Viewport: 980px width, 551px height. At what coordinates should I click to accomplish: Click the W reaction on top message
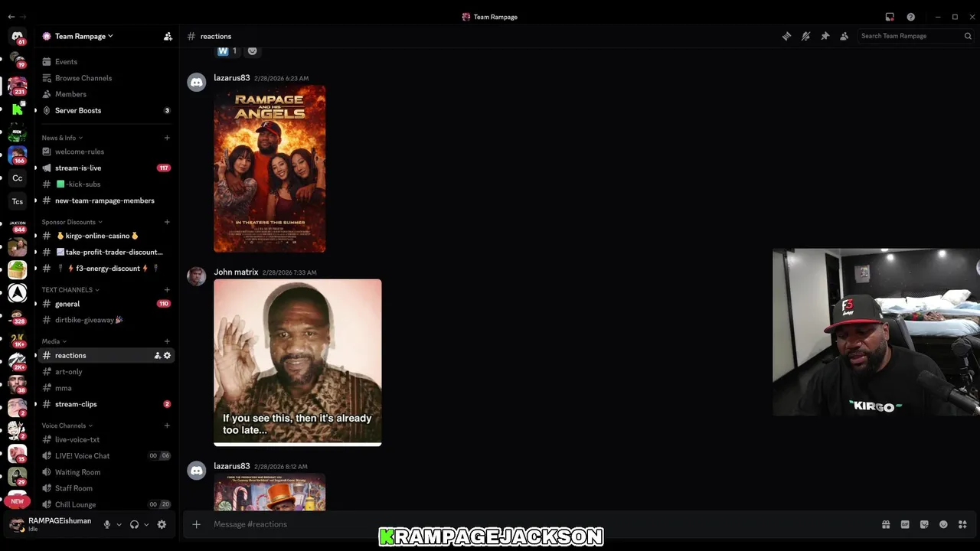tap(227, 51)
